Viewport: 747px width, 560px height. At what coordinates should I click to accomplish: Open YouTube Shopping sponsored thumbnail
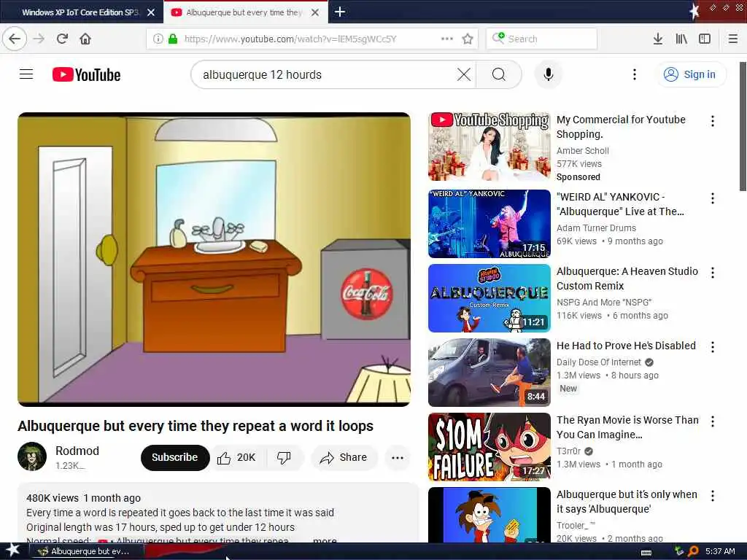click(489, 146)
